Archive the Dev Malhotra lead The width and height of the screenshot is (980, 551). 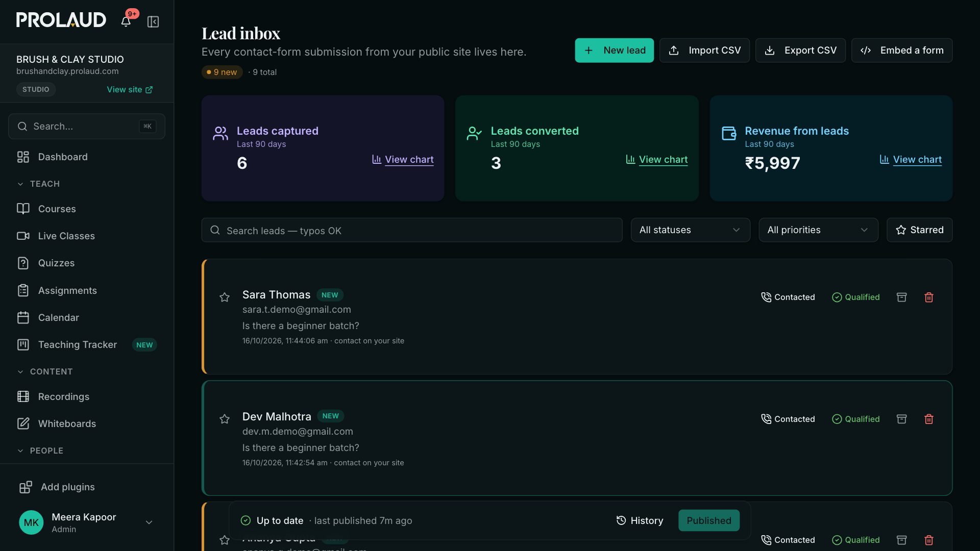point(902,419)
